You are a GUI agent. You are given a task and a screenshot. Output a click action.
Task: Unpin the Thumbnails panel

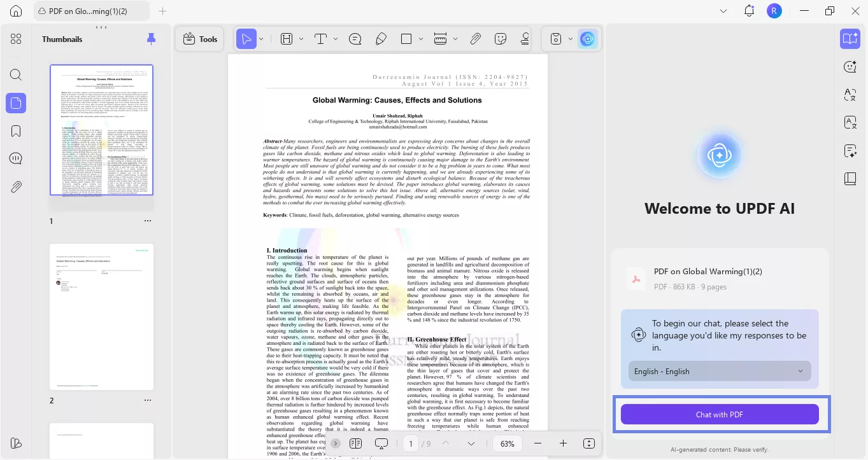coord(151,39)
